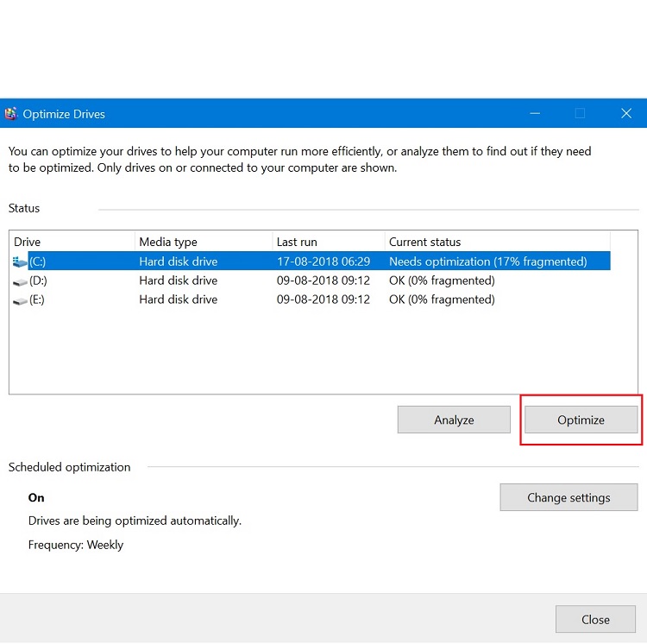Click the 'Optimize Drives' window title
647x644 pixels.
tap(64, 114)
